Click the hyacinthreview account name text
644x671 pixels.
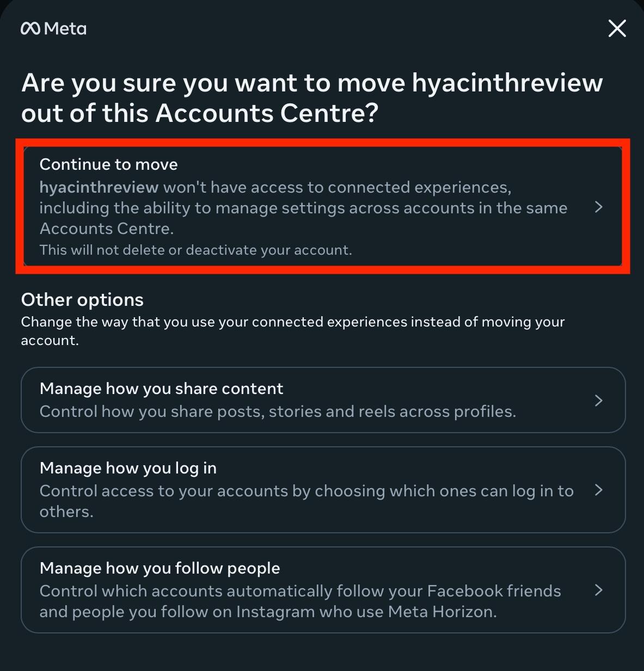point(97,187)
